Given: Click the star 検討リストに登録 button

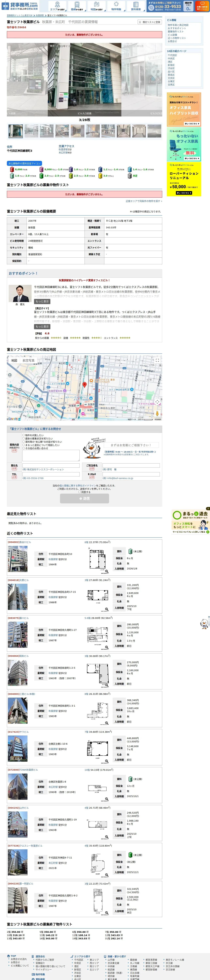Looking at the screenshot, I should [x=150, y=22].
